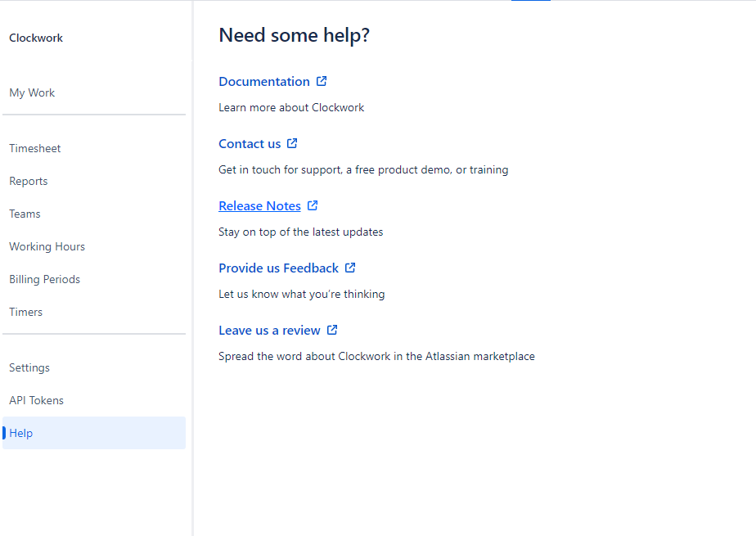Click the external-link icon beside Contact us

[292, 143]
